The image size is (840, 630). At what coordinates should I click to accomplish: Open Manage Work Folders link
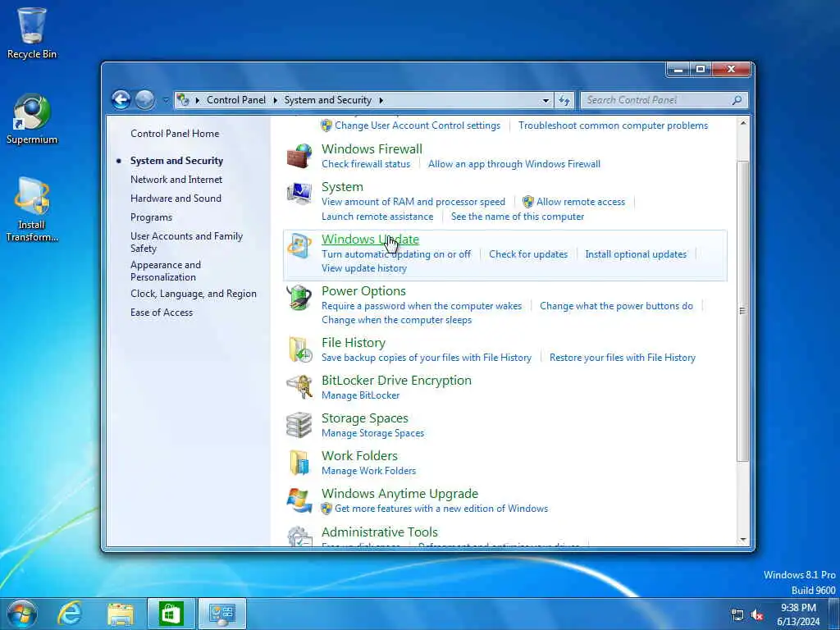[x=368, y=471]
